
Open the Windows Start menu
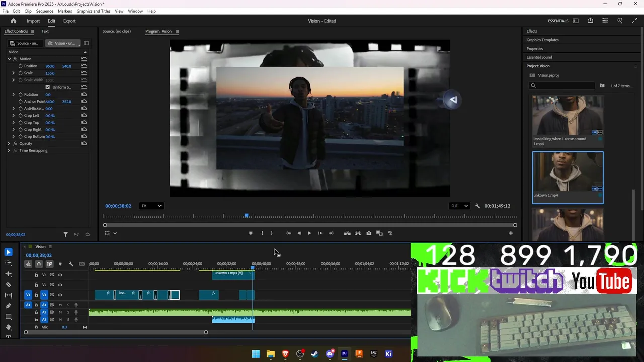coord(256,354)
